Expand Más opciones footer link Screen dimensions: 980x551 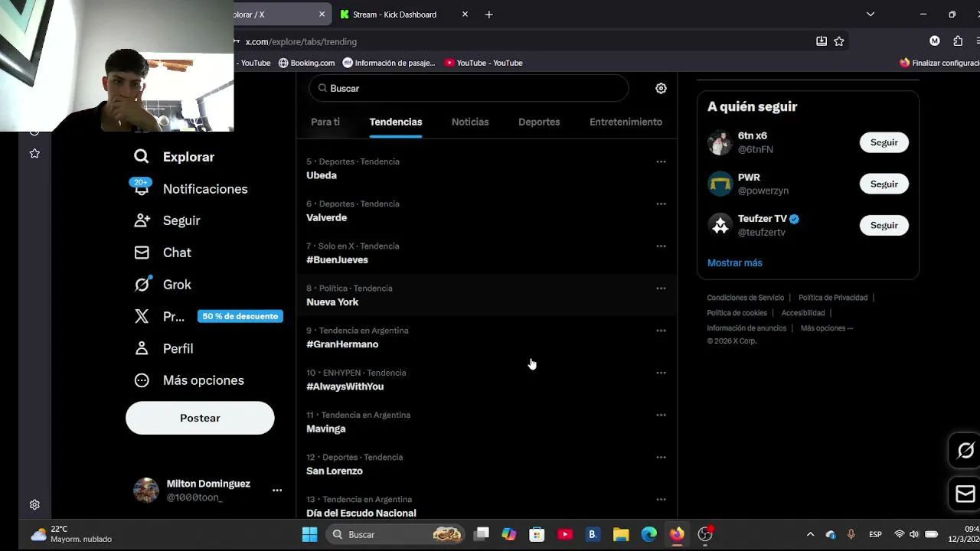point(827,328)
